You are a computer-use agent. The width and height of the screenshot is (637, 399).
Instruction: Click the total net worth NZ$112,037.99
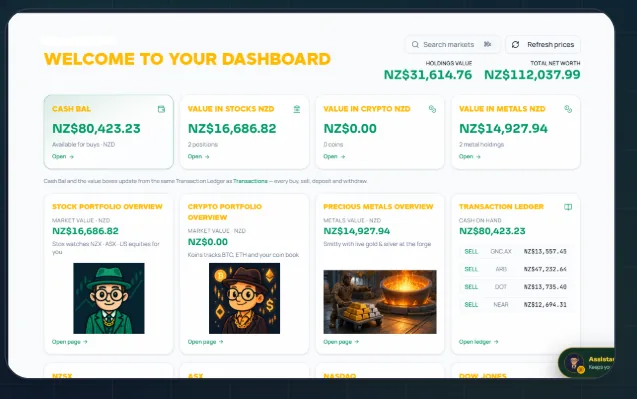(x=532, y=75)
